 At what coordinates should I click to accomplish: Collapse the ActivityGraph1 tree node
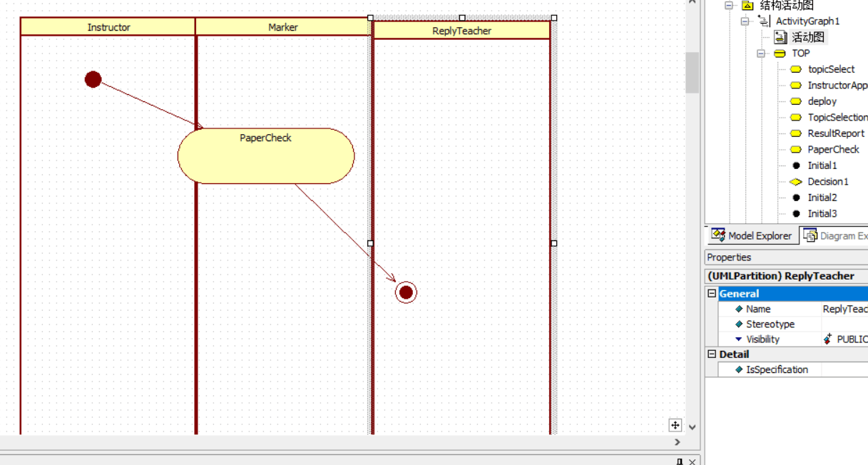tap(745, 21)
